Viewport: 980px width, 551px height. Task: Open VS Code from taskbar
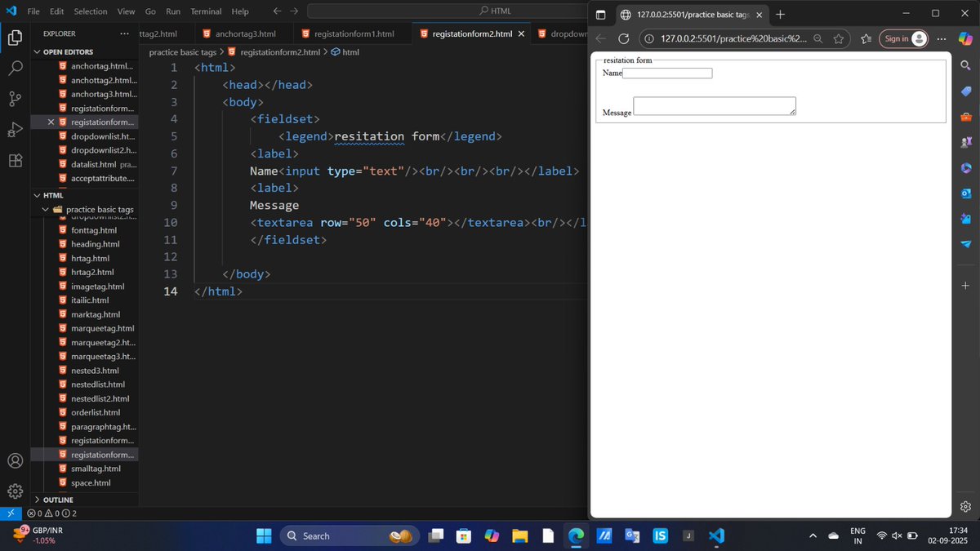(x=716, y=536)
